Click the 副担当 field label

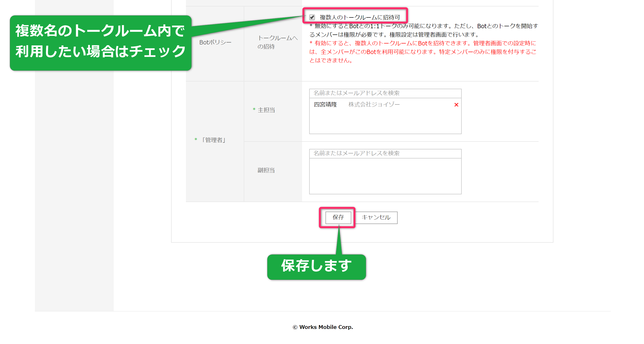click(x=266, y=170)
